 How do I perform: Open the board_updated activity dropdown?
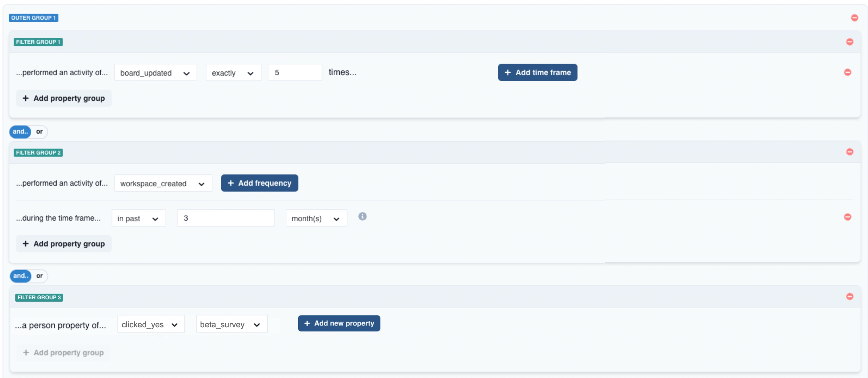coord(155,73)
